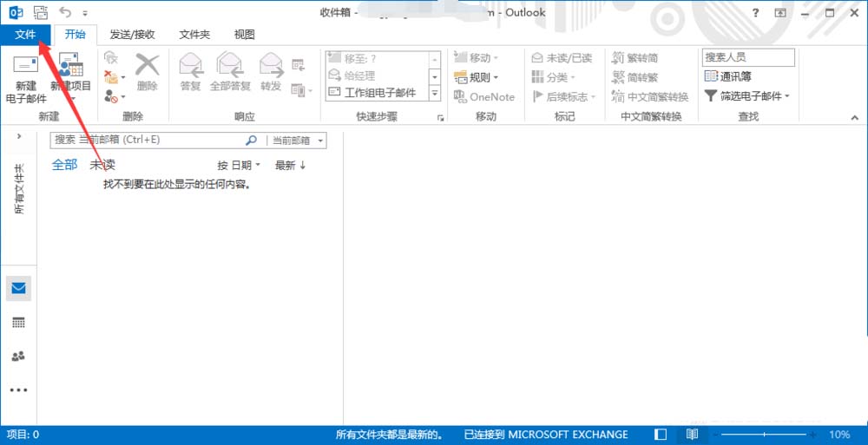Open the sort by date (按 日期) dropdown
Image resolution: width=868 pixels, height=445 pixels.
239,165
